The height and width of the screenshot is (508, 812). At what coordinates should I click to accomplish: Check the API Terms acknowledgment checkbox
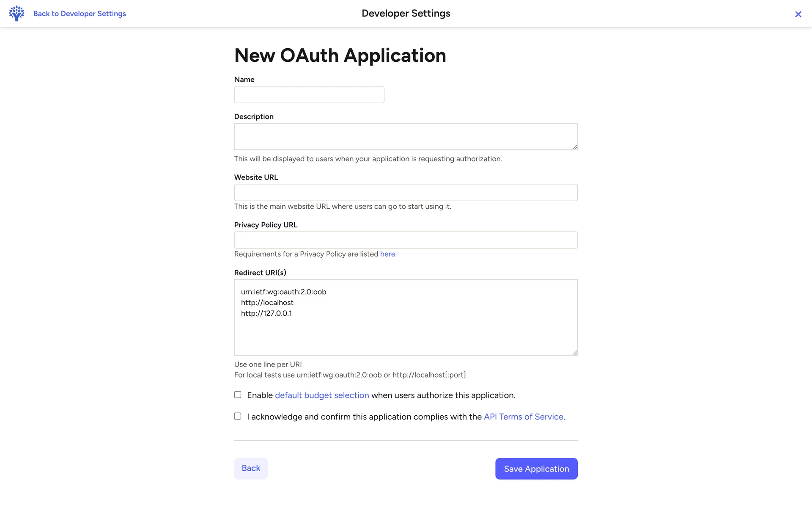(x=238, y=416)
